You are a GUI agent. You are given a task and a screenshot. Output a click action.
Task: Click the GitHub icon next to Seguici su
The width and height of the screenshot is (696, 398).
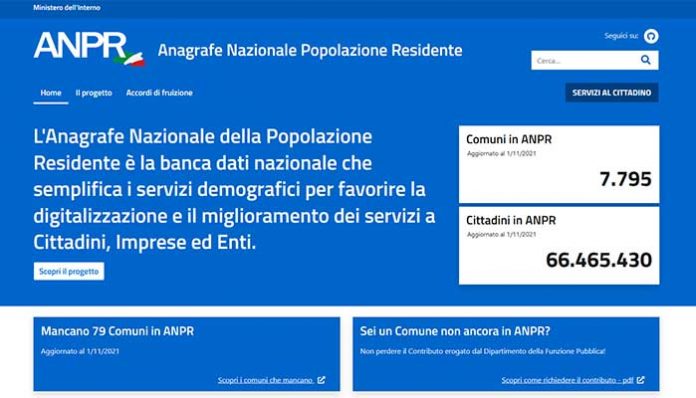click(x=651, y=36)
